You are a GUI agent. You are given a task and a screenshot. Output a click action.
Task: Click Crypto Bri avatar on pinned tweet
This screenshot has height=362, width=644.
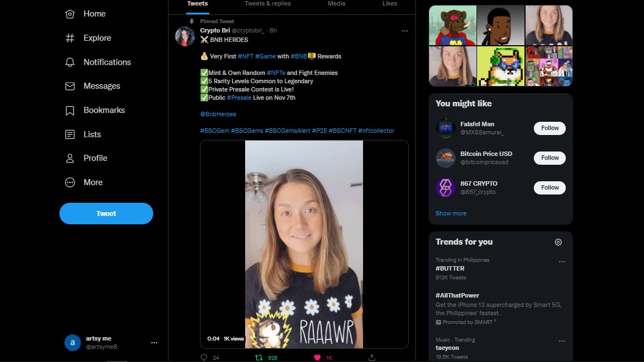[x=185, y=36]
